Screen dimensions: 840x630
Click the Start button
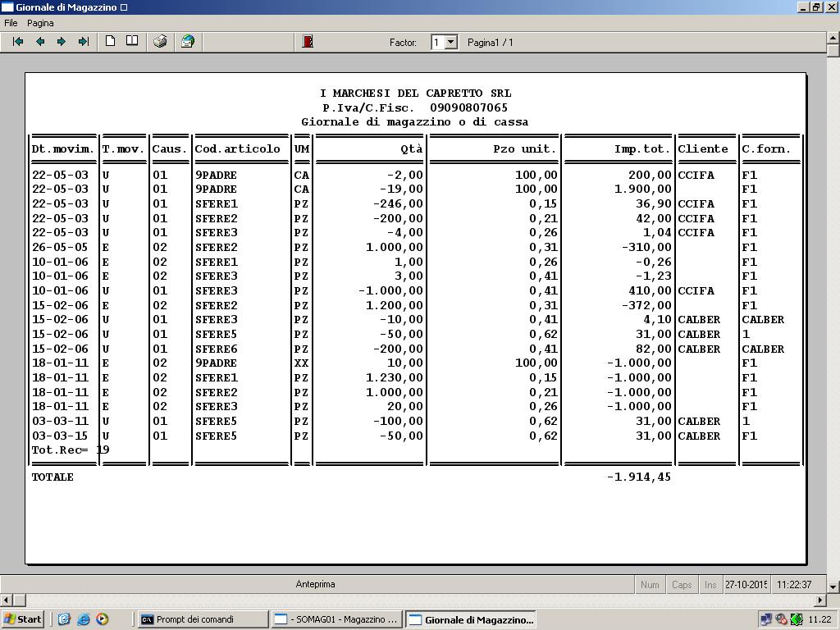tap(22, 619)
